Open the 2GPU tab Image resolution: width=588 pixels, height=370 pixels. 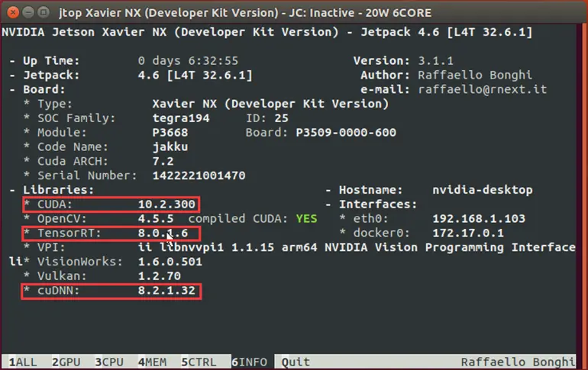(x=66, y=362)
